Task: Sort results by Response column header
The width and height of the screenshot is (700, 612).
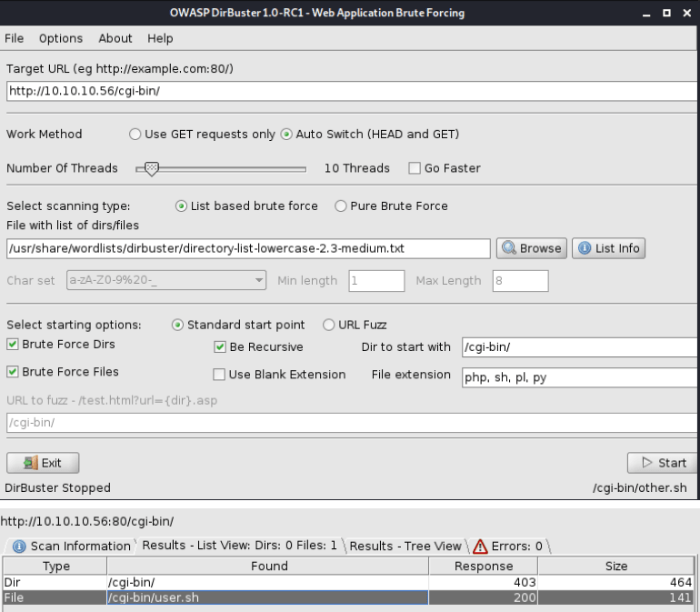Action: click(x=484, y=566)
